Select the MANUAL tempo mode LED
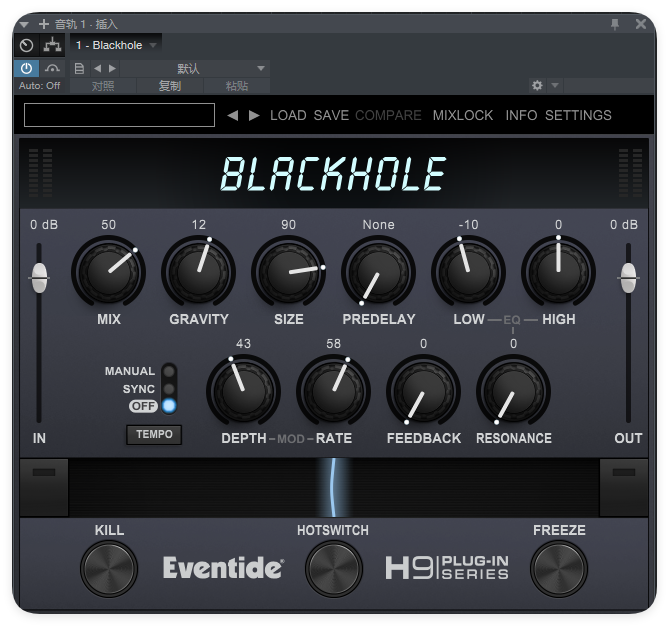 (169, 371)
